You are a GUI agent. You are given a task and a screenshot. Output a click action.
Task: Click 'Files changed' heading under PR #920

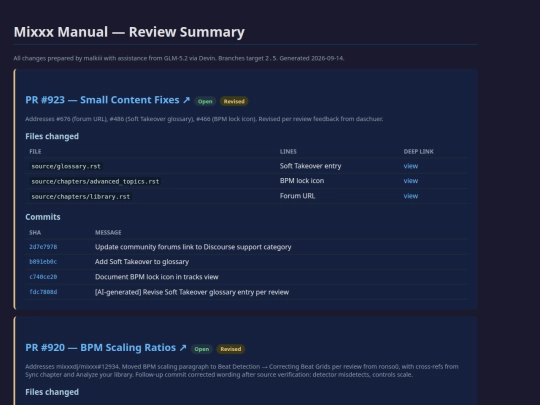click(x=52, y=392)
